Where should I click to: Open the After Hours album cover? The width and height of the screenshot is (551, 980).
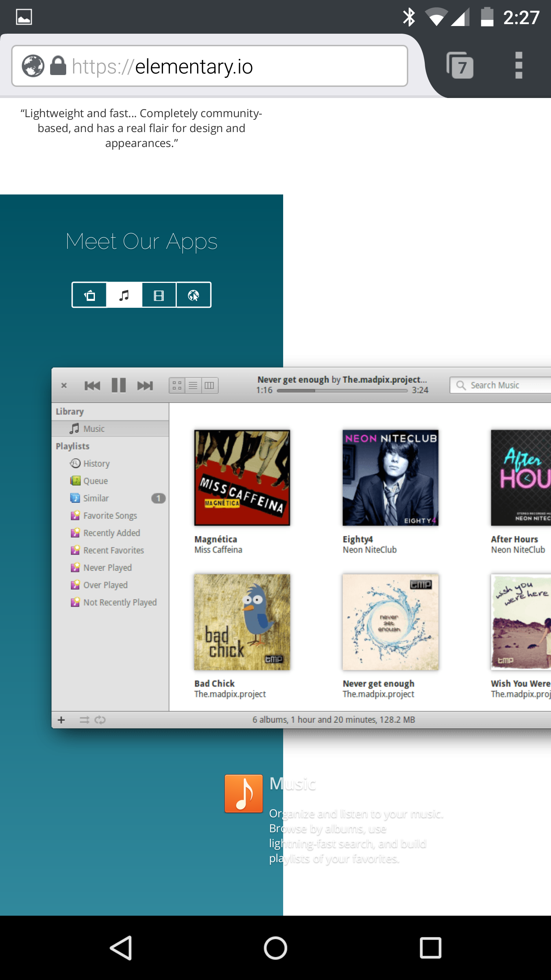[521, 478]
